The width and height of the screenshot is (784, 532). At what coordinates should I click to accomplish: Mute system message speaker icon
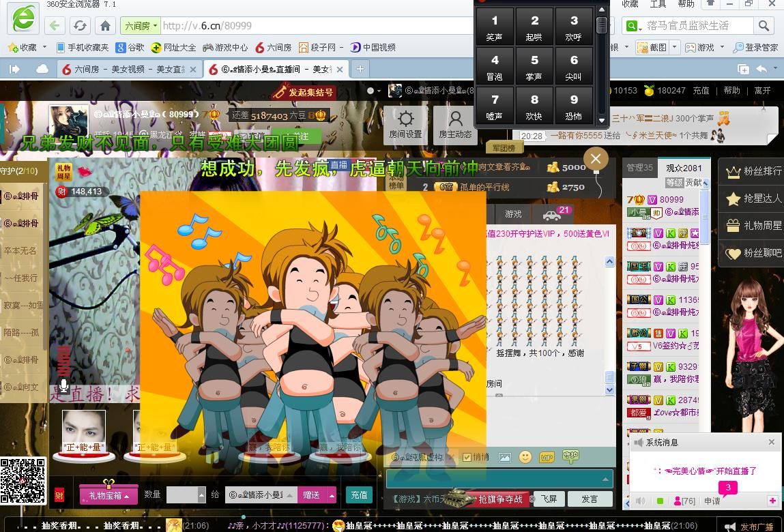(640, 501)
